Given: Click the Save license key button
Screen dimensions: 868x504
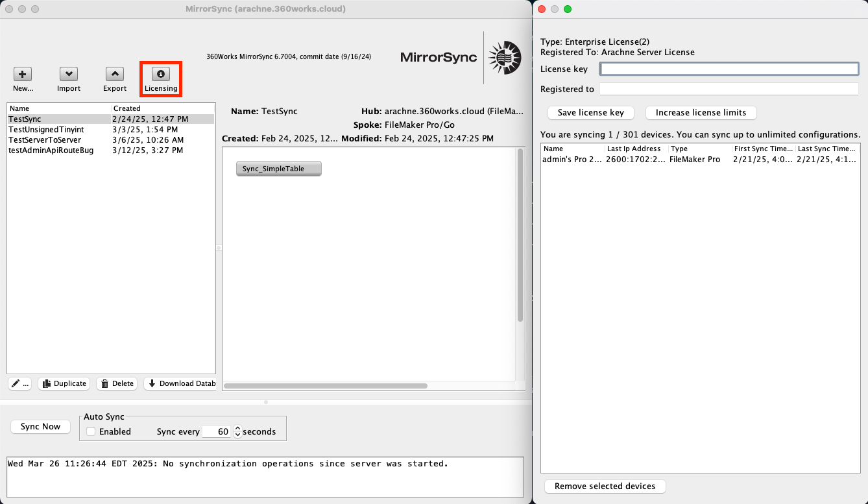Looking at the screenshot, I should point(591,112).
